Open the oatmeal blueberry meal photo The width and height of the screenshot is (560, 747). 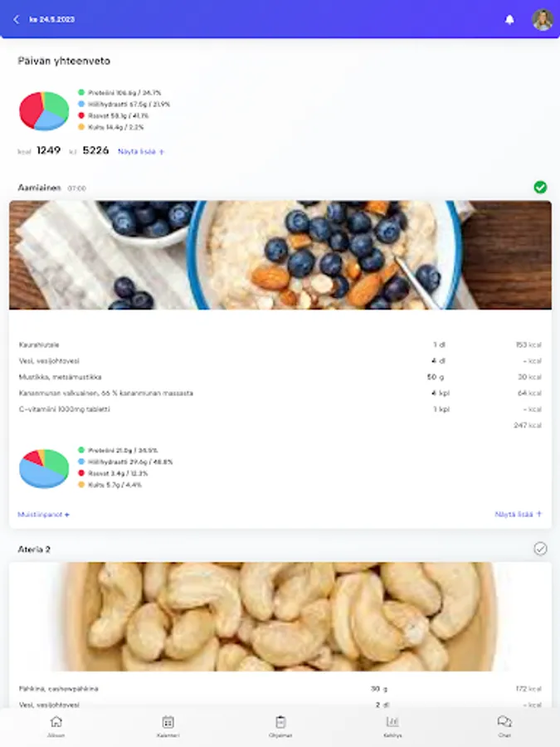280,255
